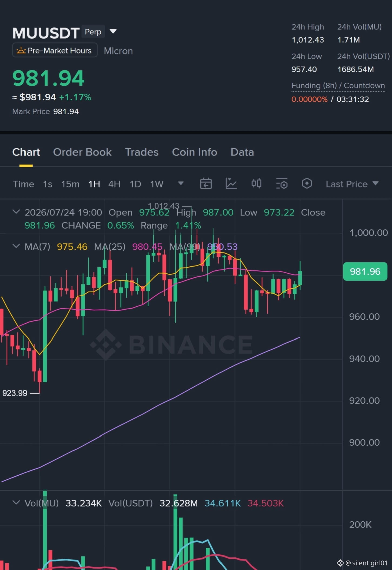
Task: Tap the 03:31:32 funding countdown
Action: 353,99
